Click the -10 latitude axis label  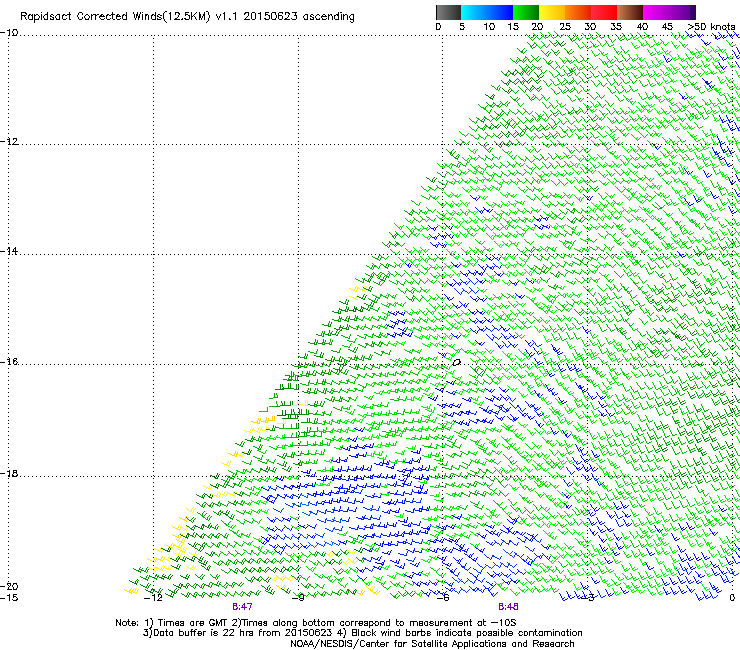pyautogui.click(x=9, y=33)
